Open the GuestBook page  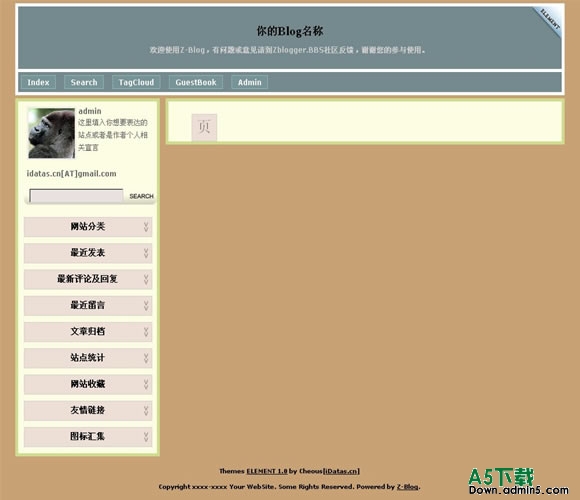(x=196, y=82)
